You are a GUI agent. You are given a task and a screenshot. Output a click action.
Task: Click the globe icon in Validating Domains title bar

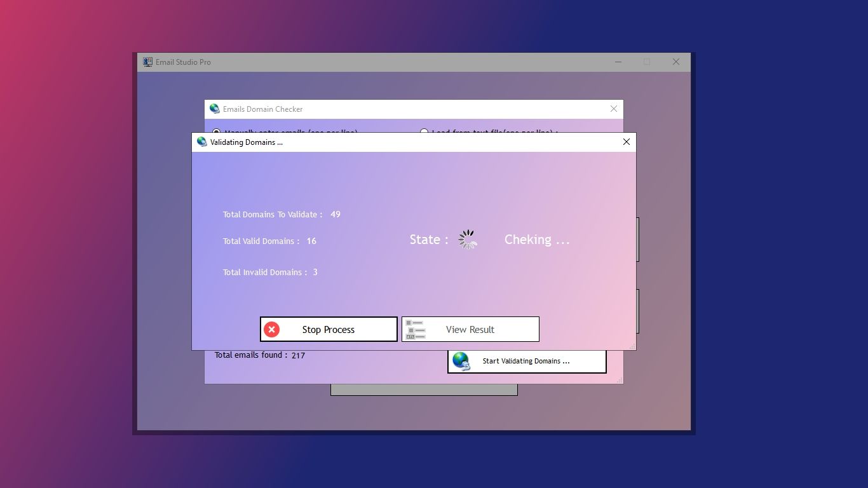[x=202, y=142]
